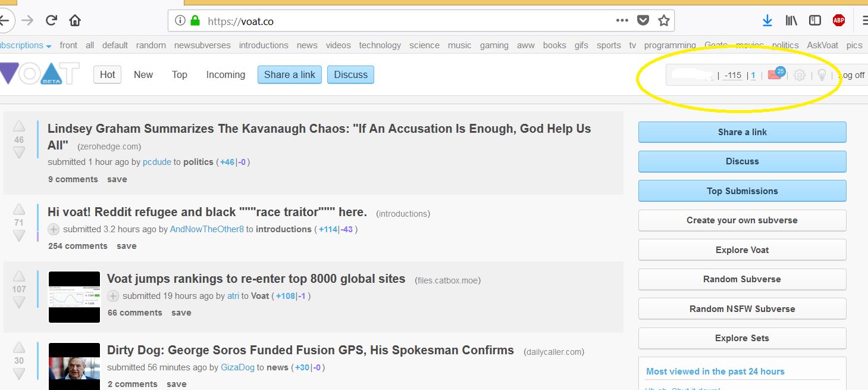Downvote the Lindsey Graham post
This screenshot has width=868, height=390.
[x=19, y=153]
